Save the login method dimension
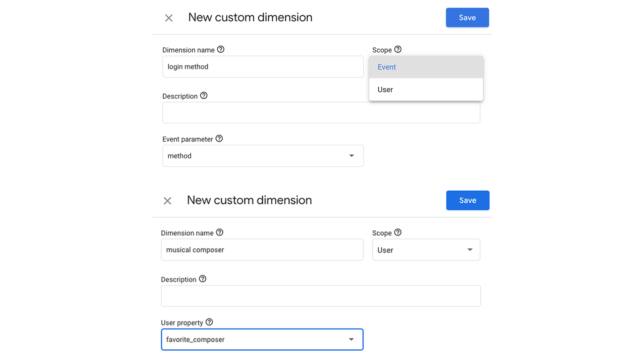 point(467,17)
